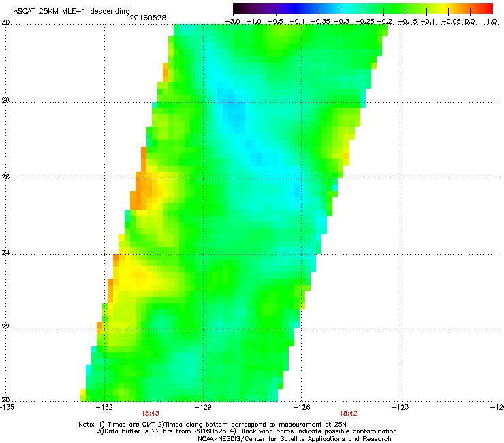Viewport: 504px width, 443px height.
Task: Click the latitude label 24
Action: pos(5,253)
